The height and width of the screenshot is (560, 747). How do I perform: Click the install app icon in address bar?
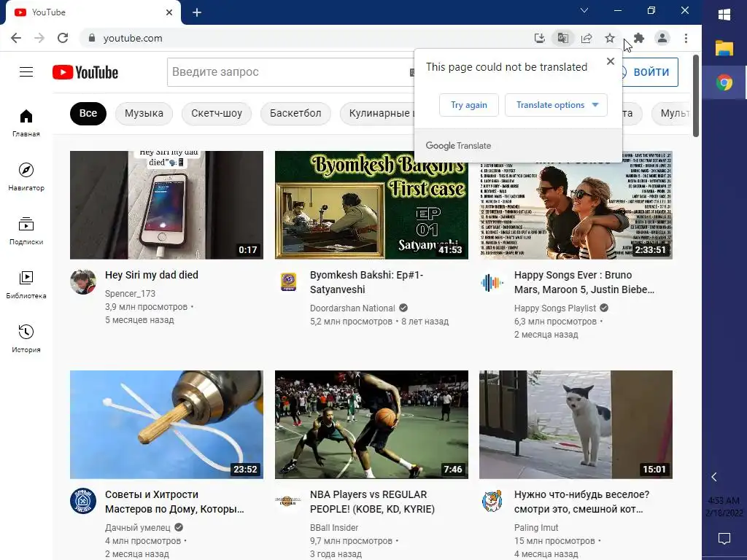point(539,38)
